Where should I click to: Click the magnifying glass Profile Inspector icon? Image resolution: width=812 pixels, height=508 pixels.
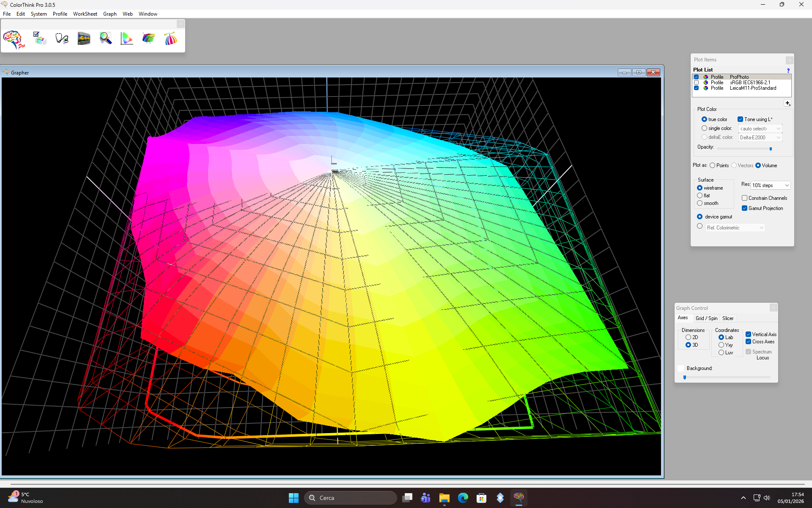click(105, 39)
